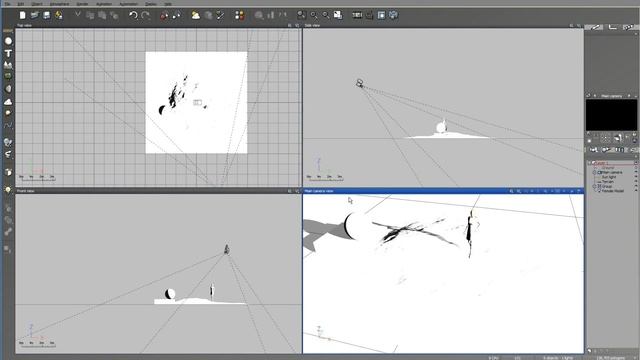640x360 pixels.
Task: Toggle visibility of Group row
Action: coord(636,186)
